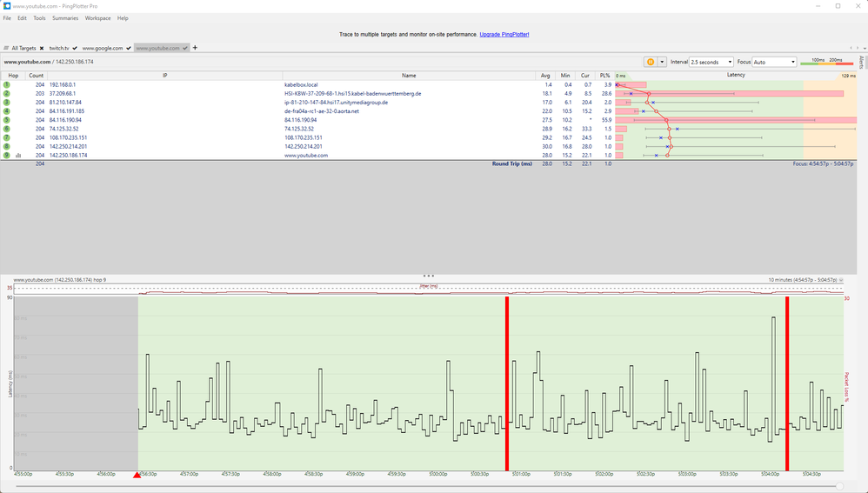Click the 100ms 200ms latency color legend

click(x=827, y=62)
